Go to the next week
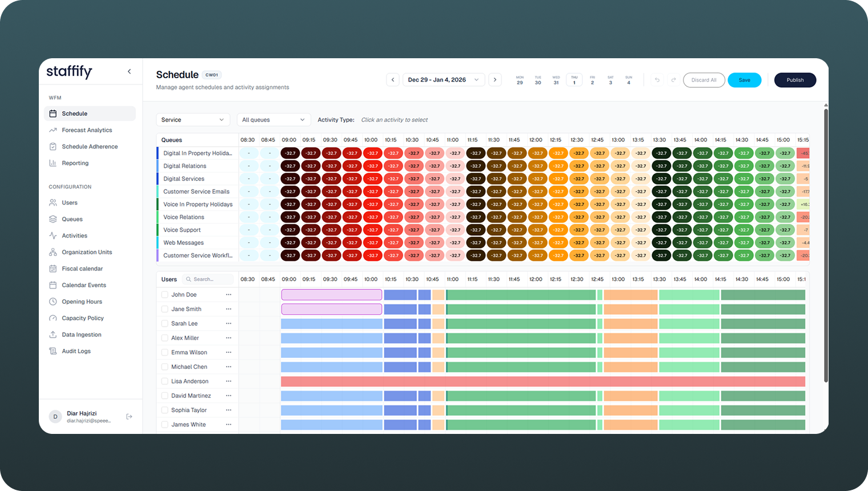This screenshot has width=868, height=491. coord(495,80)
